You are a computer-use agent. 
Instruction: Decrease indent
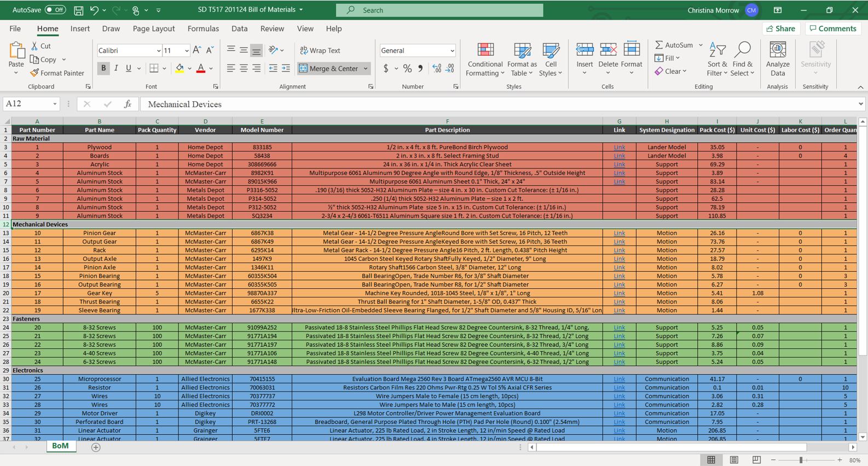click(x=273, y=68)
